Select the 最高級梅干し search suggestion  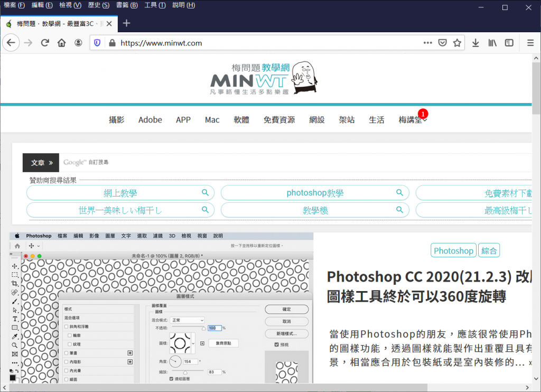click(474, 210)
